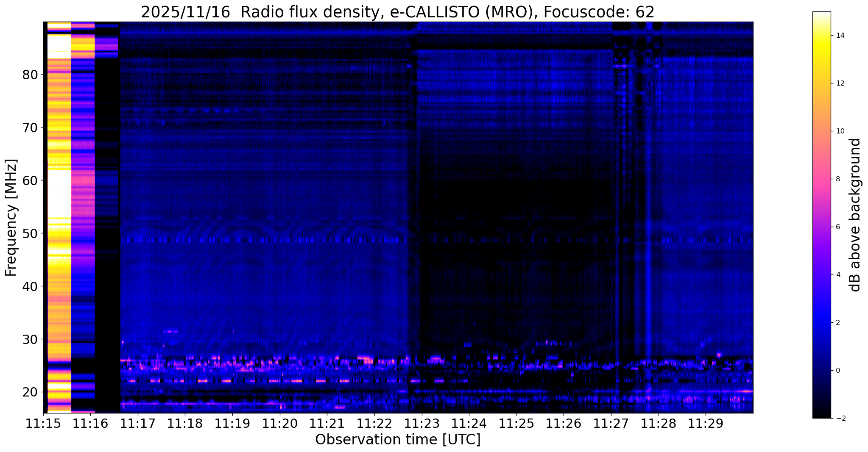Click the colorbar tick label 2
Screen dimensions: 868x452
pyautogui.click(x=837, y=323)
